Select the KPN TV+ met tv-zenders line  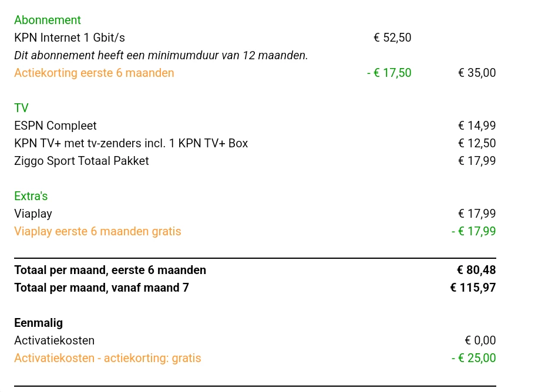point(131,143)
